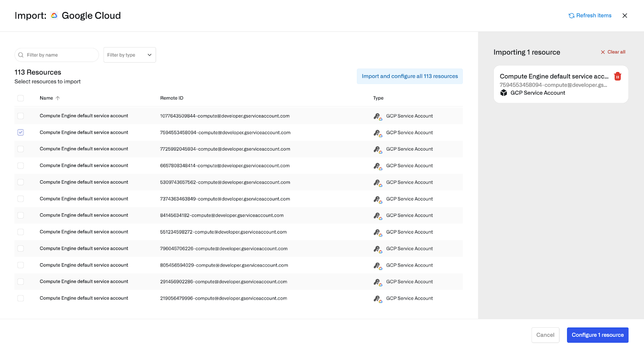
Task: Click Import and configure all 113 resources
Action: click(x=410, y=76)
